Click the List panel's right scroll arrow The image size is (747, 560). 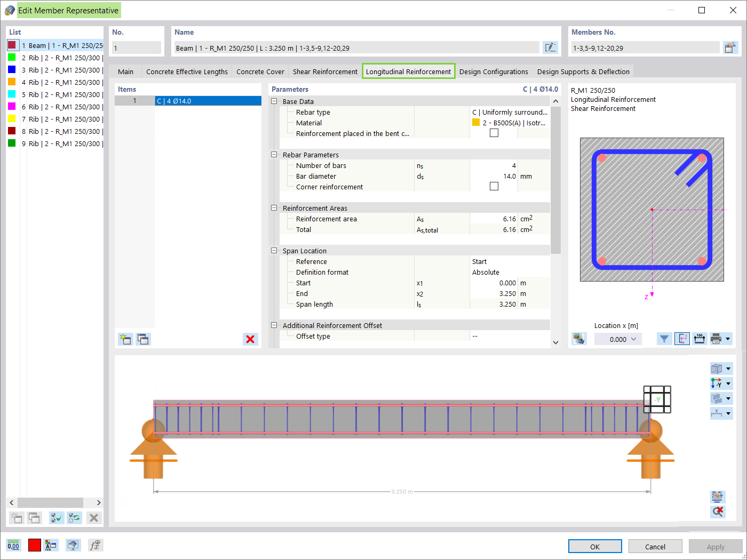click(99, 502)
